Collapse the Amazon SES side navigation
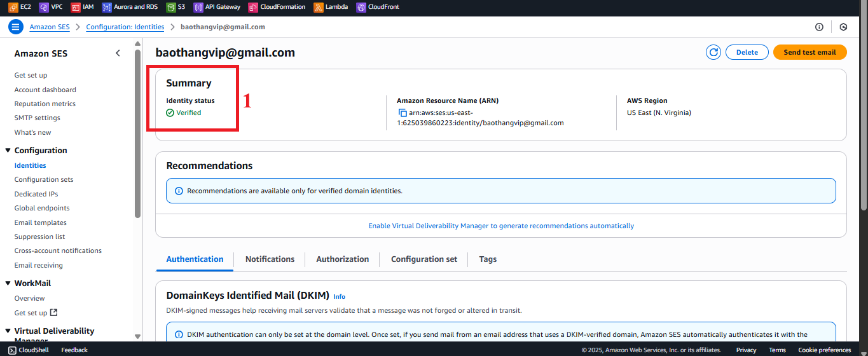Viewport: 868px width, 356px height. tap(118, 53)
